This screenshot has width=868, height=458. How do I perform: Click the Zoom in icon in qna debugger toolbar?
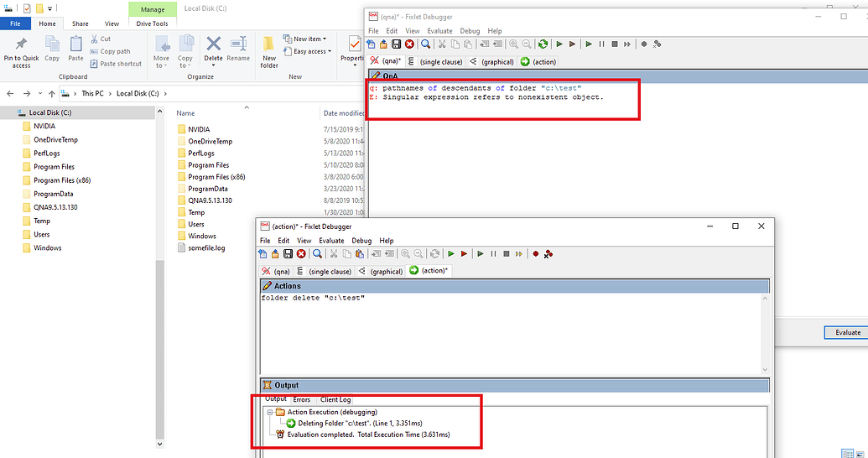(x=514, y=44)
